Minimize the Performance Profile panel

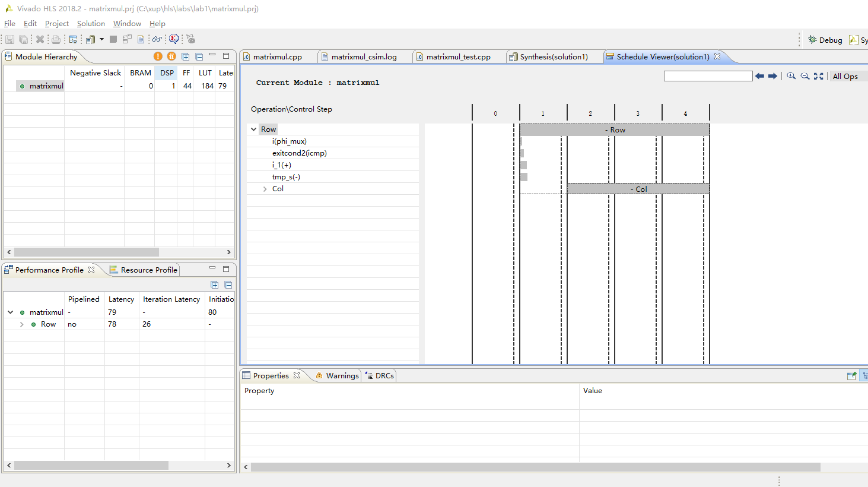pos(212,268)
